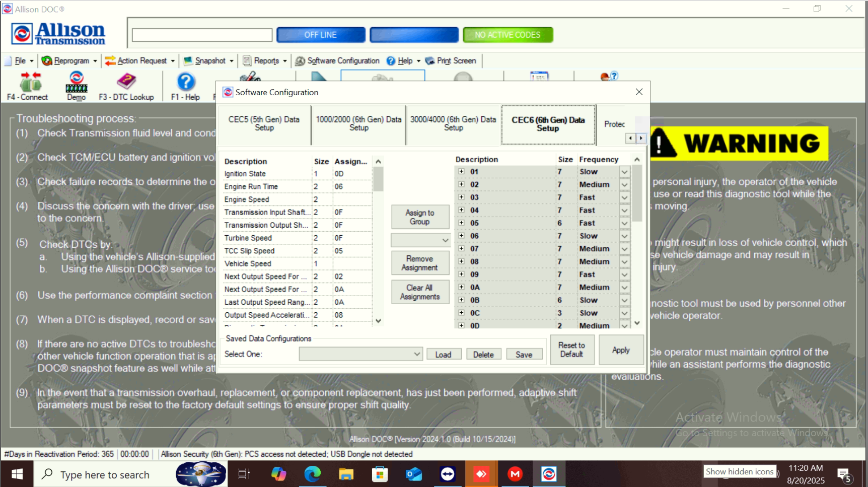Open the F3 - DTC Lookup tool
Image resolution: width=868 pixels, height=487 pixels.
pyautogui.click(x=126, y=86)
